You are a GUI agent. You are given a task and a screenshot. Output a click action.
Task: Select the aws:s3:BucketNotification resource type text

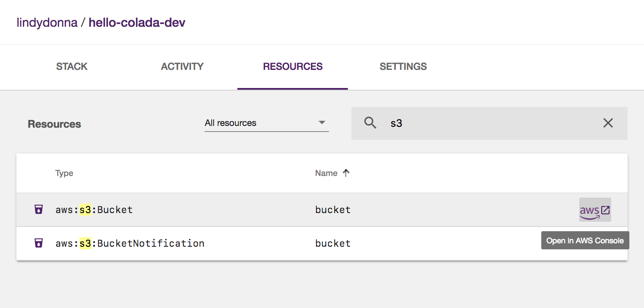(x=130, y=243)
